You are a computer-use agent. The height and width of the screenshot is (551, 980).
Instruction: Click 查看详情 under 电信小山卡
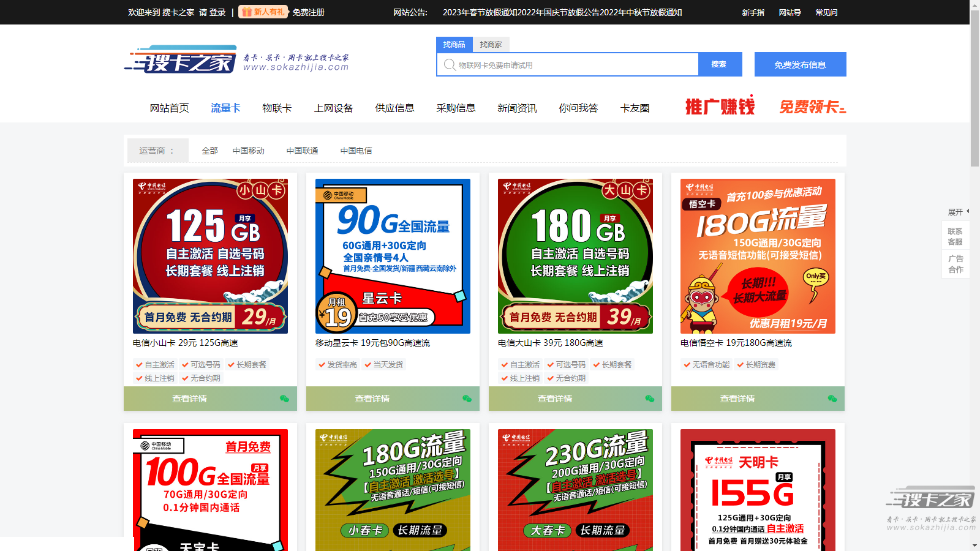pos(189,399)
